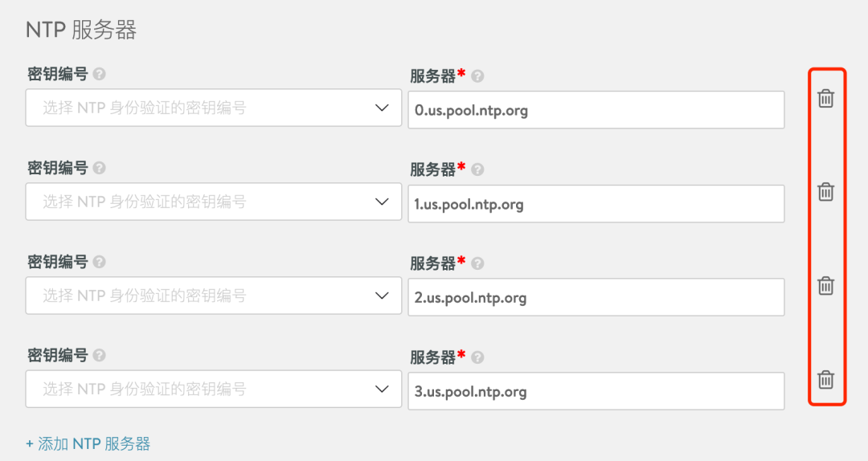Select the 2.us.pool.ntp.org server input
This screenshot has width=868, height=461.
pyautogui.click(x=596, y=297)
